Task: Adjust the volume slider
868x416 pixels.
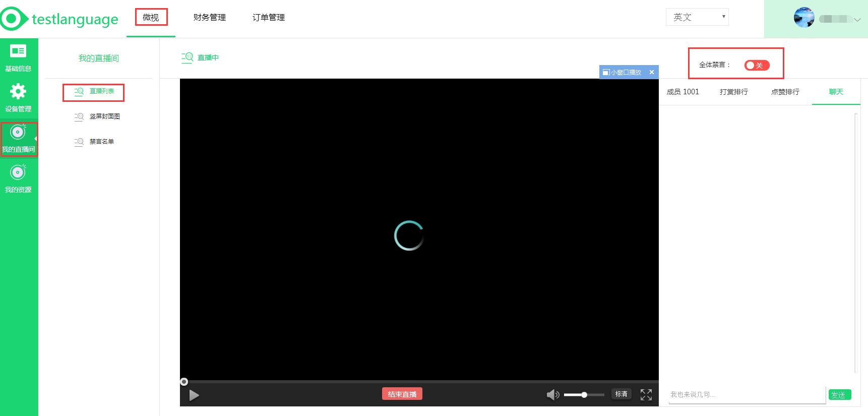Action: (x=584, y=395)
